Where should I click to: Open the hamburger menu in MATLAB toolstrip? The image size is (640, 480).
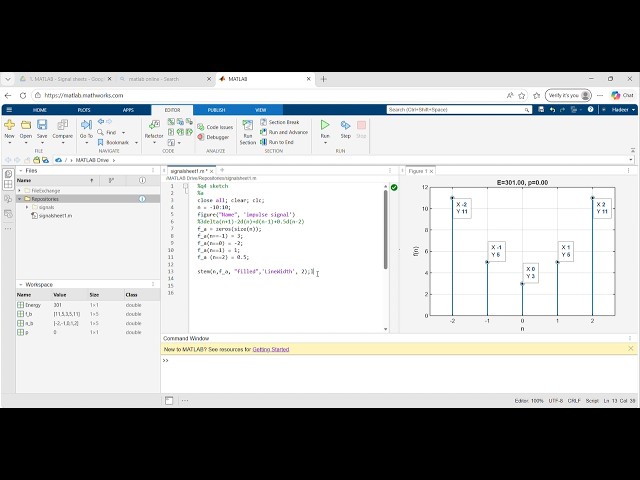(x=9, y=110)
